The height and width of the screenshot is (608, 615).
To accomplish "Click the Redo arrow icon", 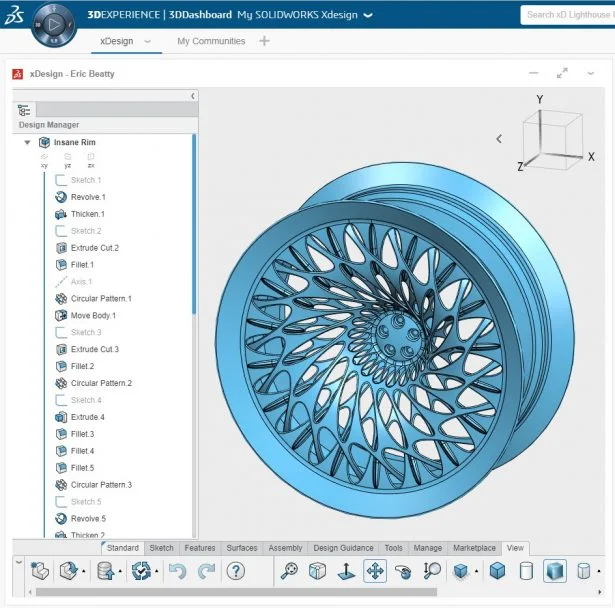I will (206, 571).
